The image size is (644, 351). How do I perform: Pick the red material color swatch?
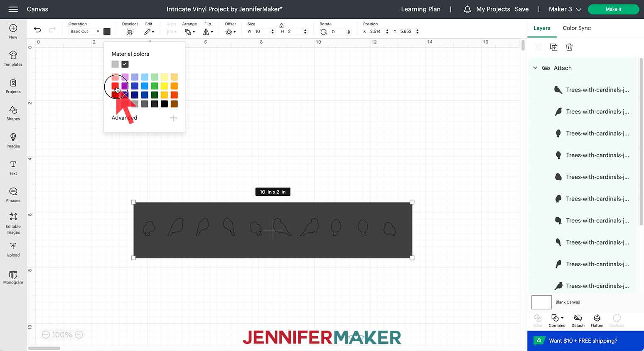[x=115, y=86]
